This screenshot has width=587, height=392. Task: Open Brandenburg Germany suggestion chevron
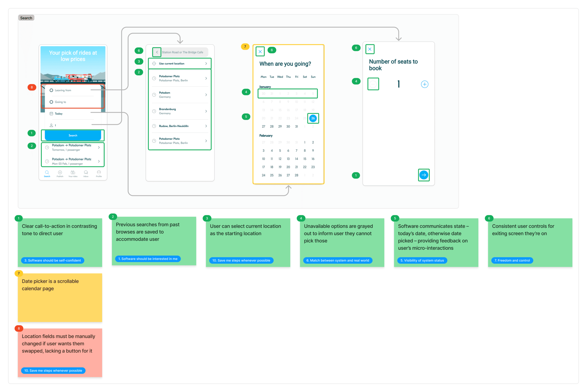(206, 111)
